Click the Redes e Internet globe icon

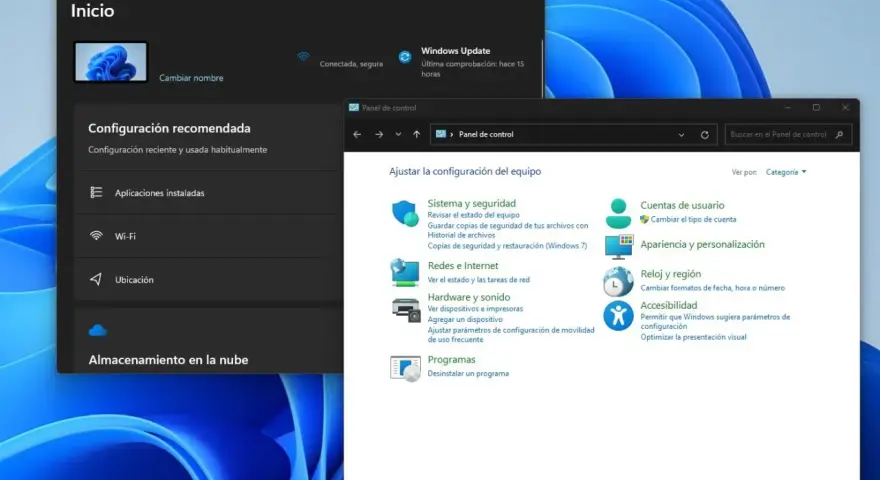click(405, 273)
